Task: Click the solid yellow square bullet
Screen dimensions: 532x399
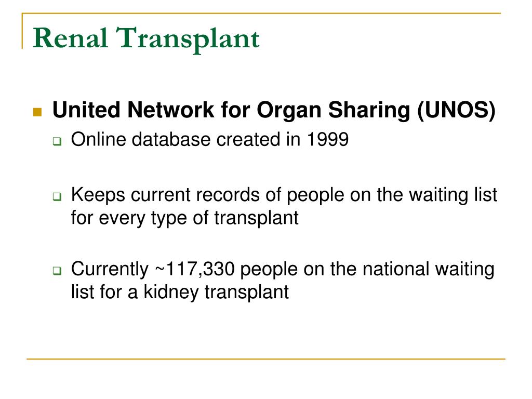Action: coord(37,112)
